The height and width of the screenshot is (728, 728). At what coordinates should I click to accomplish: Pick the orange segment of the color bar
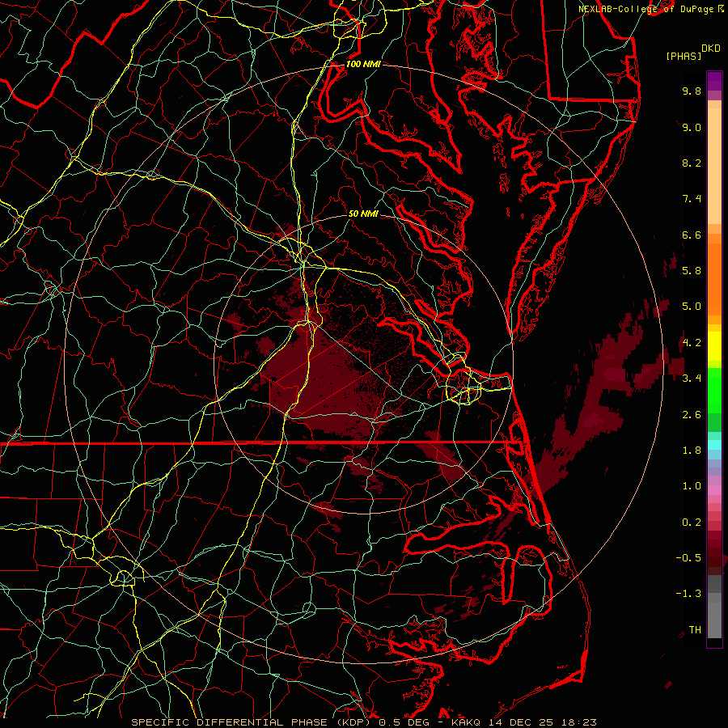click(714, 278)
